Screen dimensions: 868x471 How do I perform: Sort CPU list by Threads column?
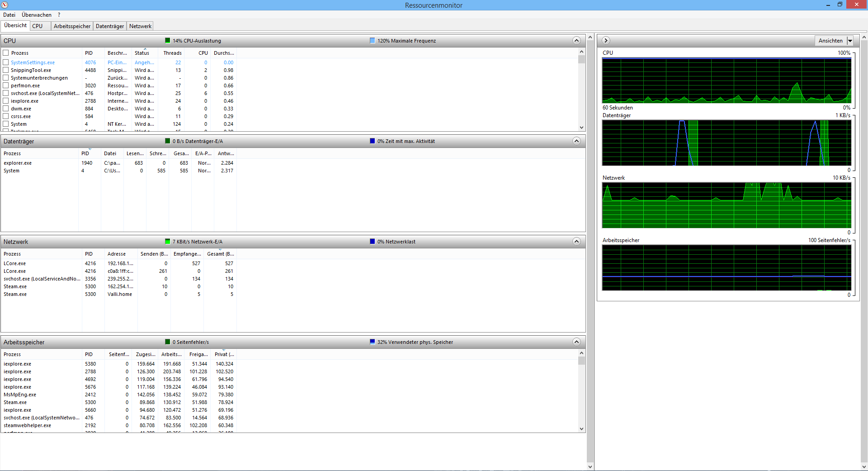click(x=172, y=53)
